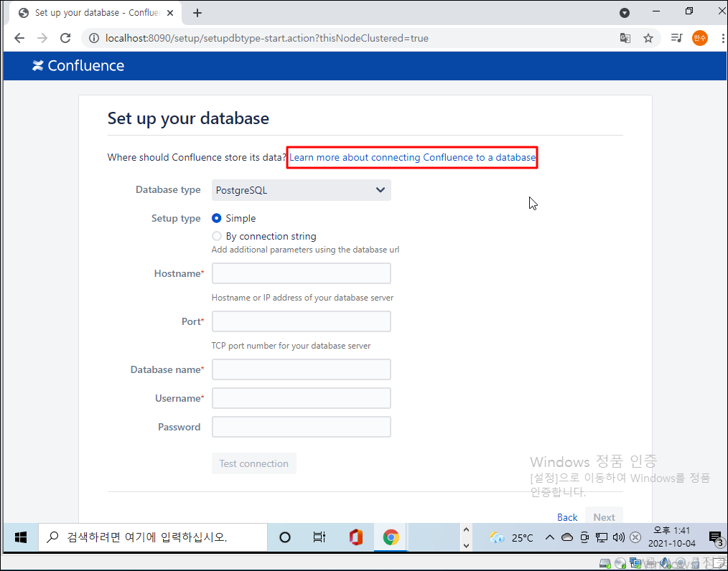Image resolution: width=728 pixels, height=571 pixels.
Task: Open the media control icon in Chrome toolbar
Action: (676, 38)
